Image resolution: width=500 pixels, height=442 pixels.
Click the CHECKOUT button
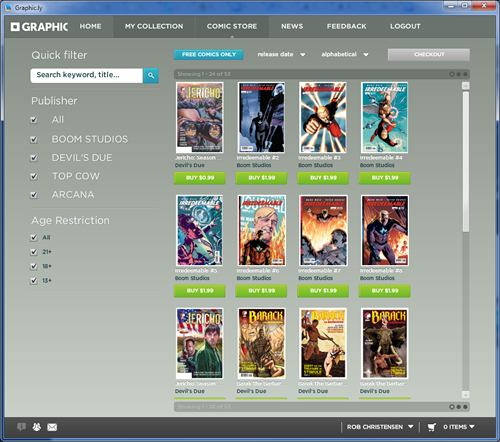coord(429,55)
